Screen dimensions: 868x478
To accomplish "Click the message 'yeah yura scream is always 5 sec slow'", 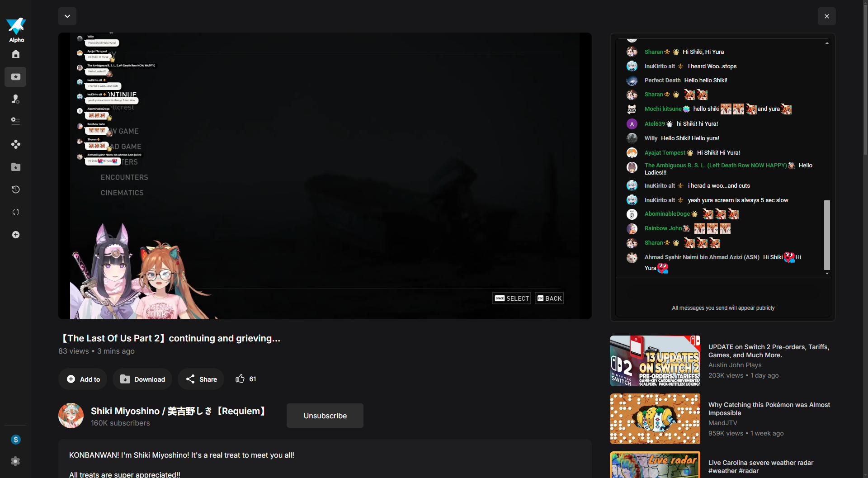I will pos(738,200).
